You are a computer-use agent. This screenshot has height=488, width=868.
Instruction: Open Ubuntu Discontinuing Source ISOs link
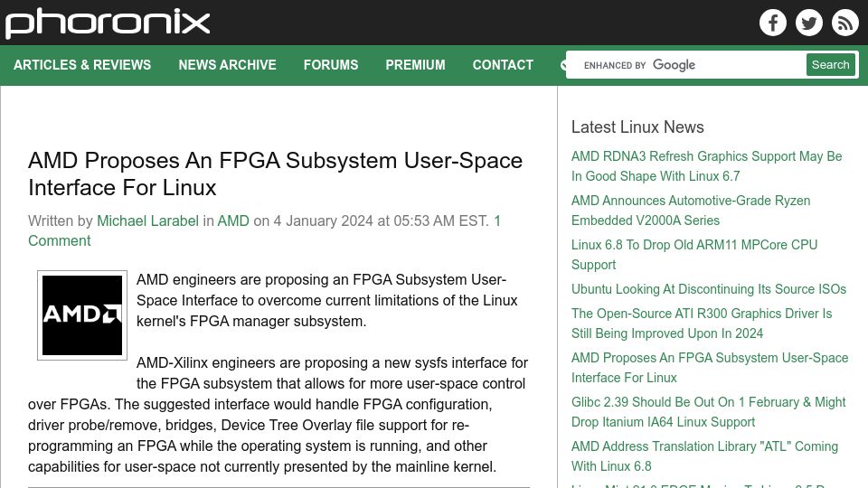pos(709,289)
